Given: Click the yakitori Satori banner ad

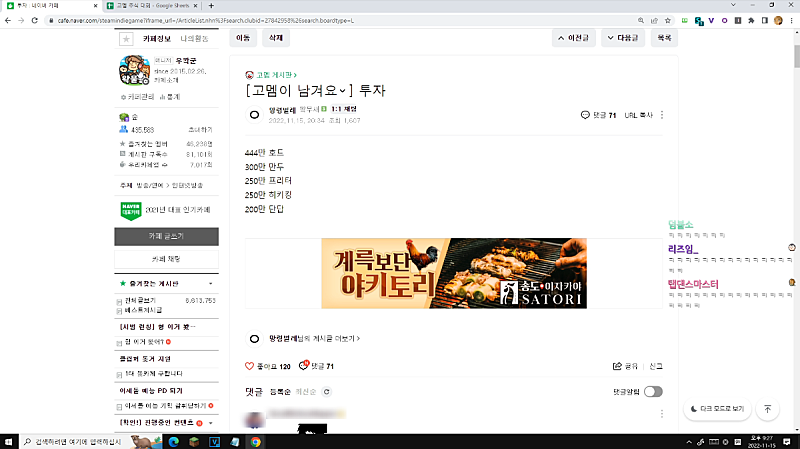Looking at the screenshot, I should point(454,273).
